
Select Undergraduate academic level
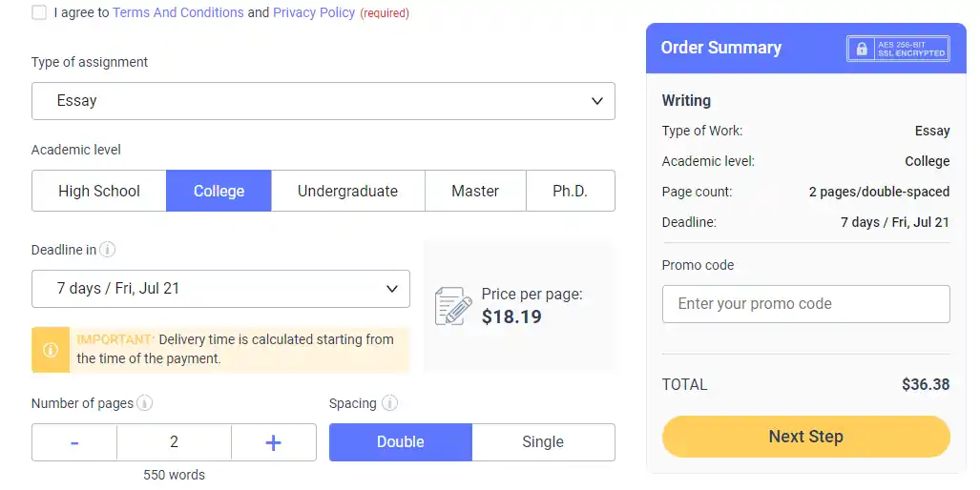[347, 191]
